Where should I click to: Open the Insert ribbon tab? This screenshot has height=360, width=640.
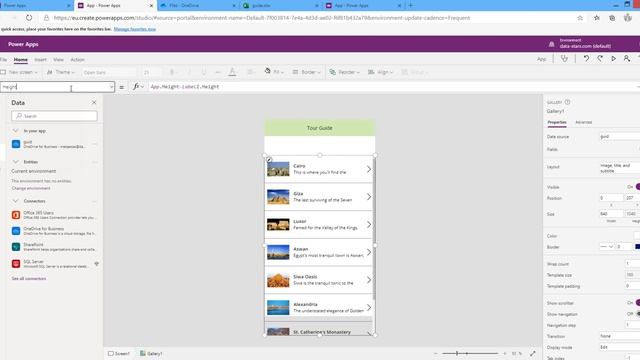pyautogui.click(x=40, y=60)
